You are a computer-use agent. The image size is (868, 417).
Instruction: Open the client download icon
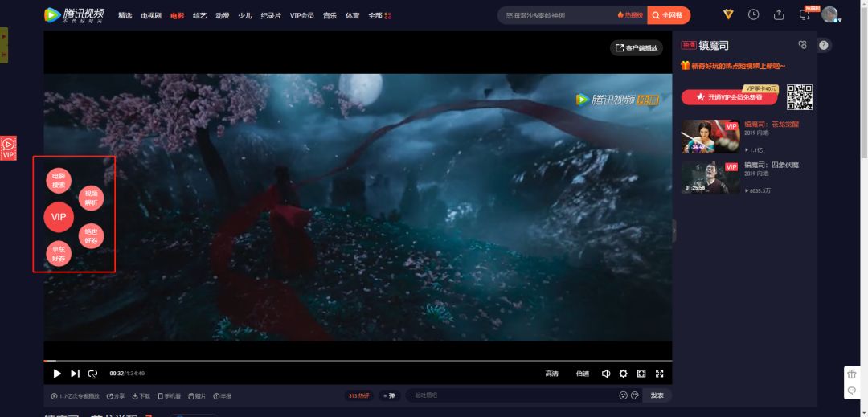click(805, 15)
